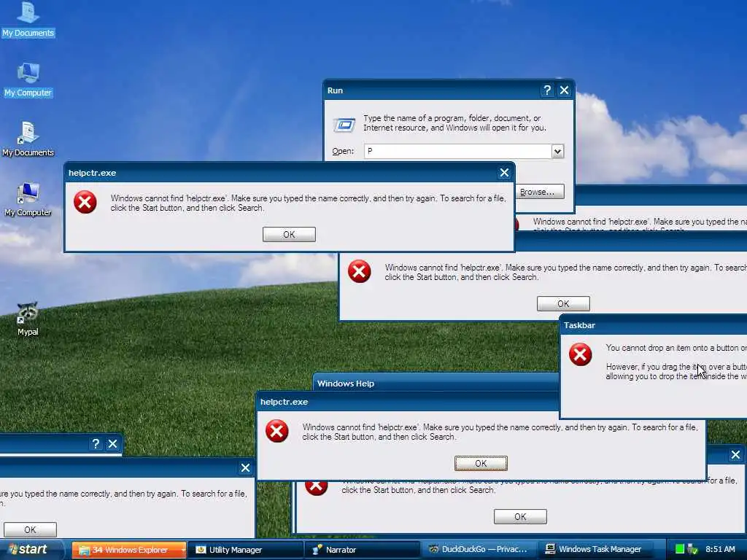Click the green system tray icon

680,549
